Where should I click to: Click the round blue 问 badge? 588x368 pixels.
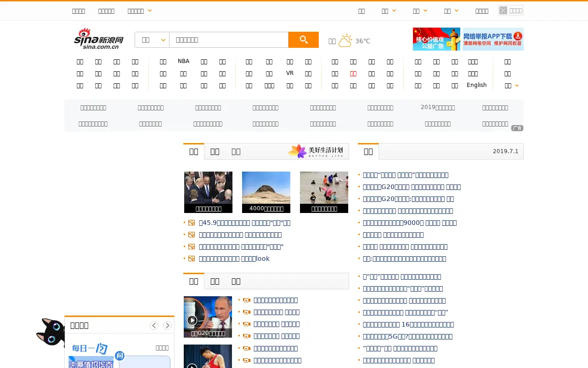[x=120, y=356]
